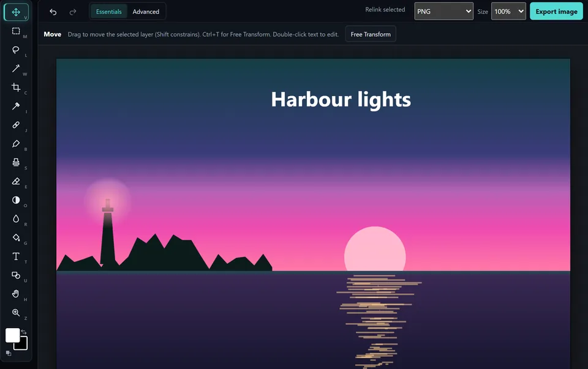Select the Move tool
588x369 pixels.
click(16, 12)
